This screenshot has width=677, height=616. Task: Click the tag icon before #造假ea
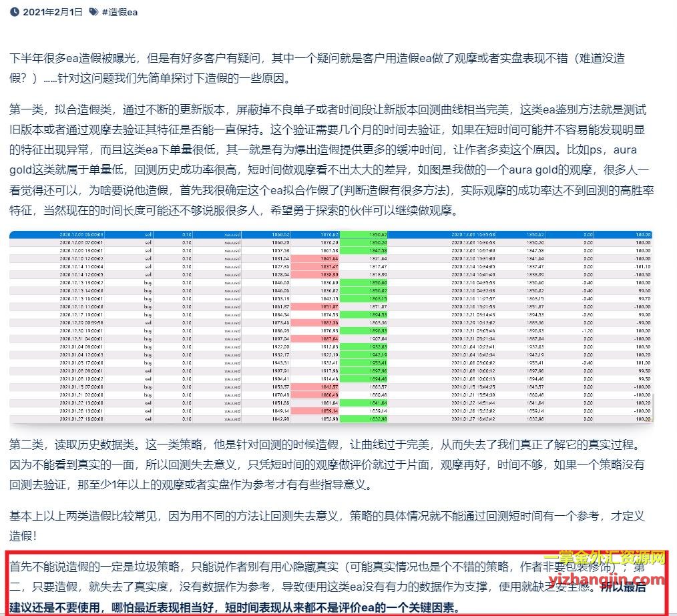coord(93,12)
